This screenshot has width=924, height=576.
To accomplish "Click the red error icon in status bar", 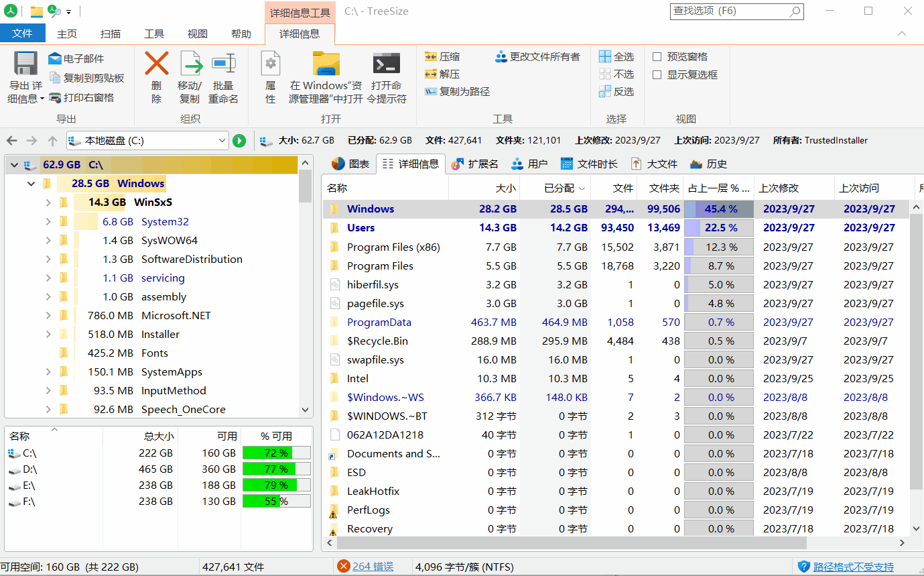I will pos(344,567).
